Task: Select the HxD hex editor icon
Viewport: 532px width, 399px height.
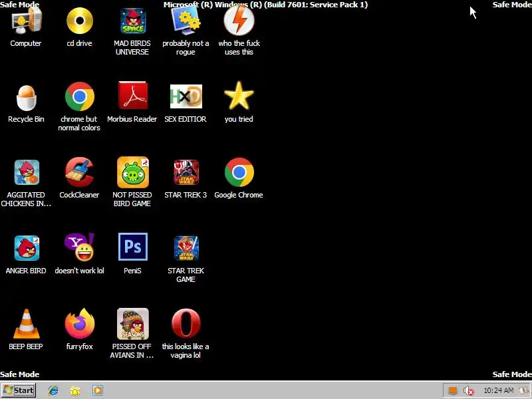Action: tap(186, 96)
